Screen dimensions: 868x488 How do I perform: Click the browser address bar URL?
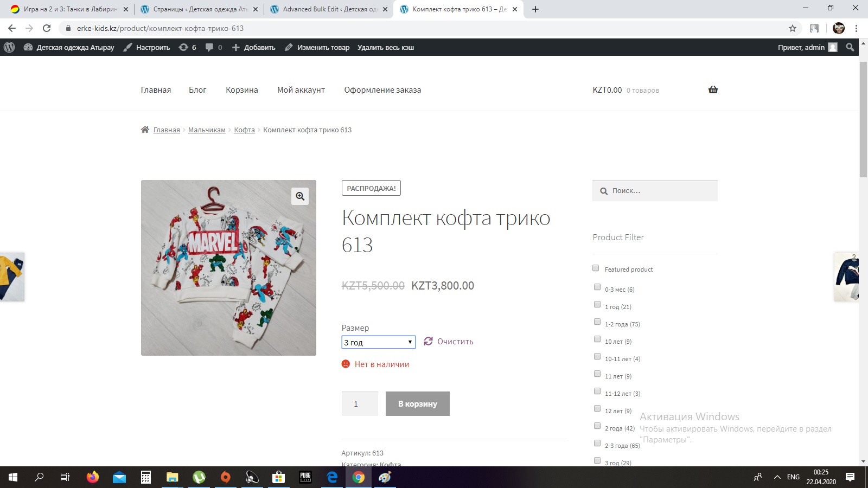pyautogui.click(x=160, y=28)
